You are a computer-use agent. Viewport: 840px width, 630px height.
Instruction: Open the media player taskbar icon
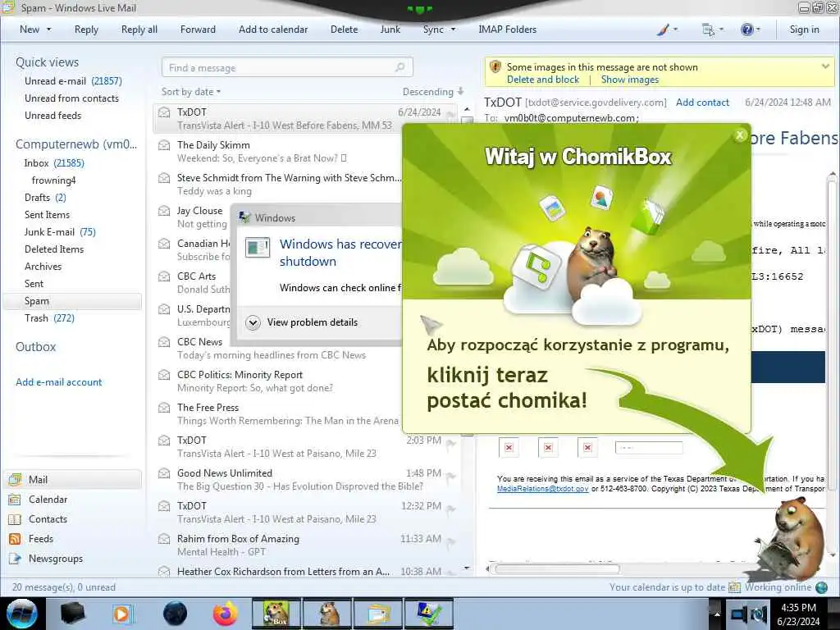click(121, 614)
